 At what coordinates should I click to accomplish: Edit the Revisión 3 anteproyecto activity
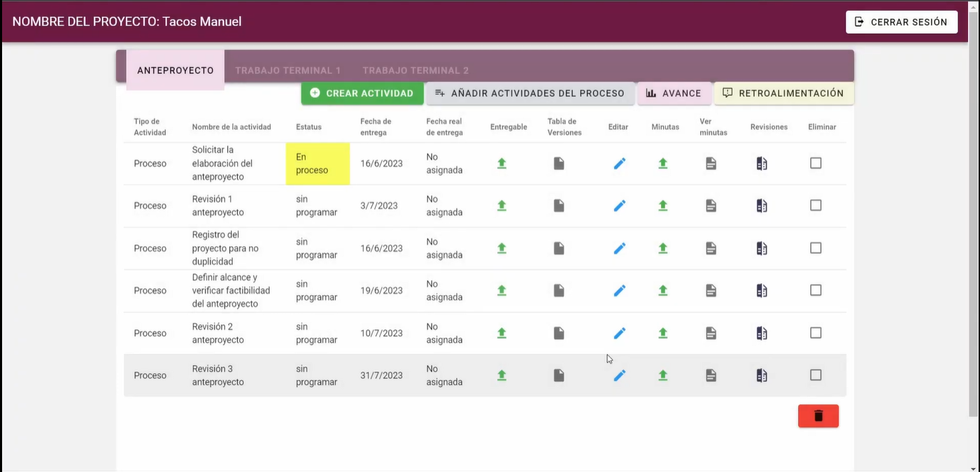click(x=619, y=376)
